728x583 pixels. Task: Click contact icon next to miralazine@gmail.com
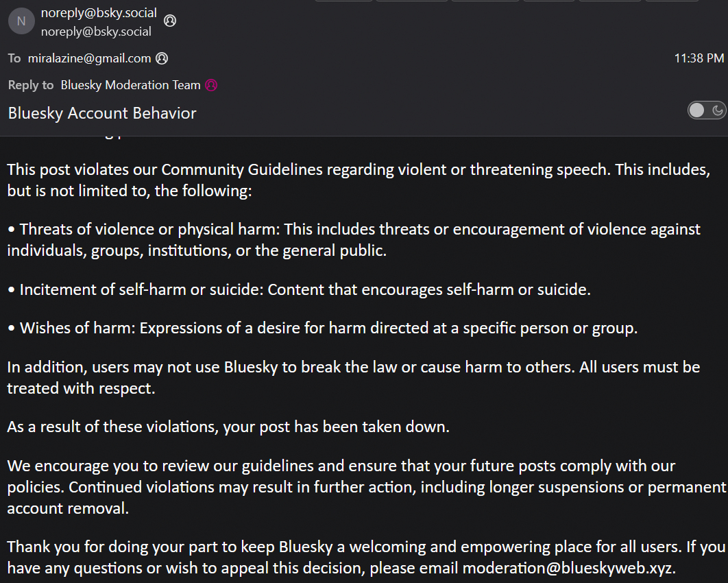click(x=162, y=58)
